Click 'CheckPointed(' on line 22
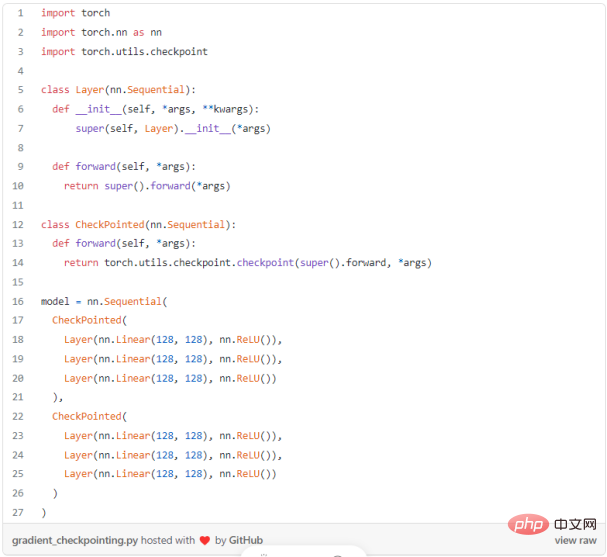Image resolution: width=607 pixels, height=557 pixels. tap(89, 416)
